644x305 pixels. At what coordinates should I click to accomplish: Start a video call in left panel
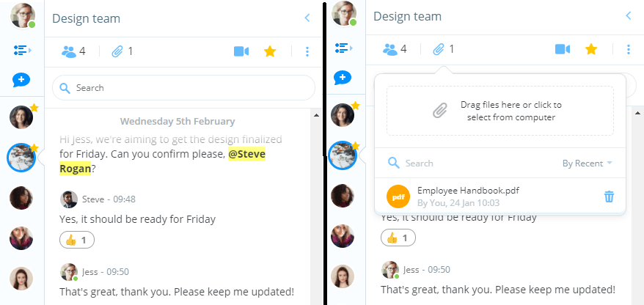pyautogui.click(x=241, y=51)
